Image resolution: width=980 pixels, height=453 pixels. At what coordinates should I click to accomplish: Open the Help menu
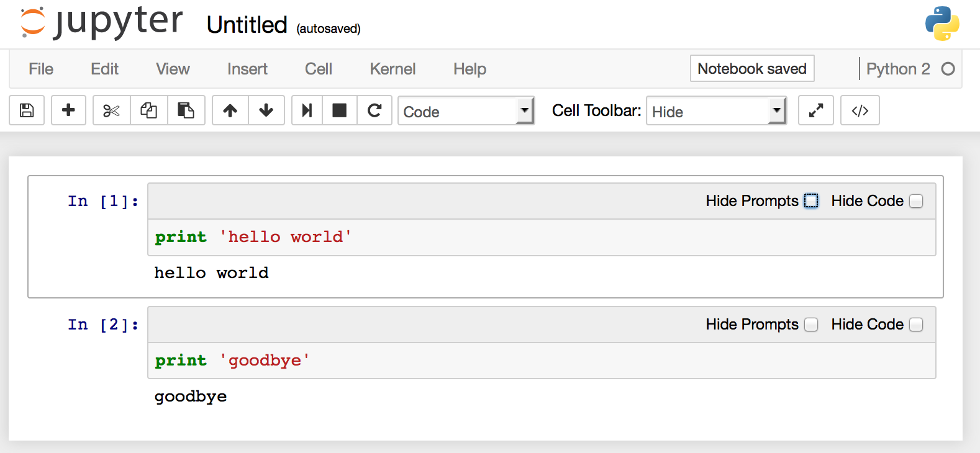tap(470, 69)
